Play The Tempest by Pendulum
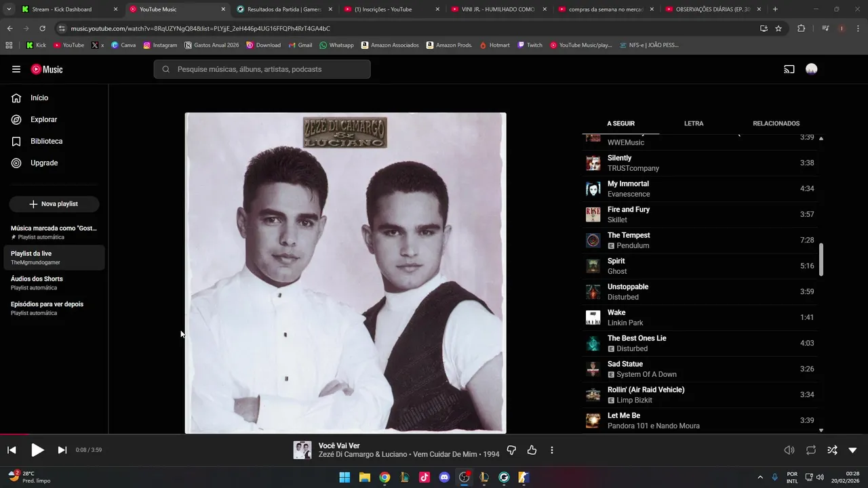Image resolution: width=868 pixels, height=488 pixels. tap(700, 240)
